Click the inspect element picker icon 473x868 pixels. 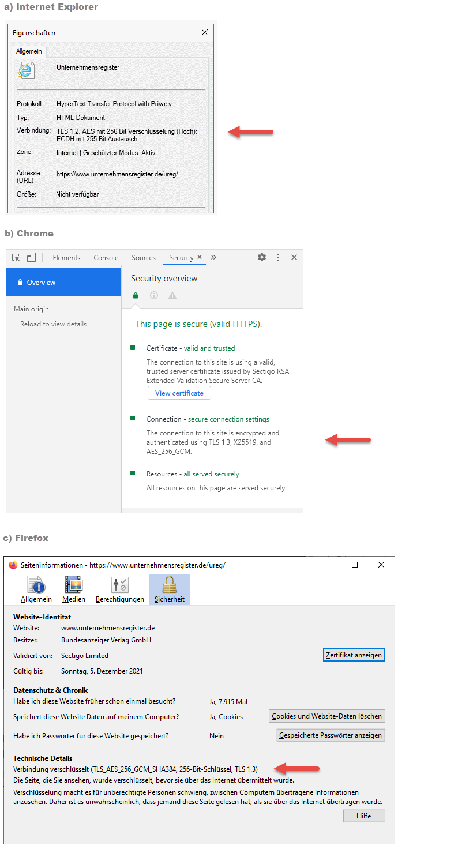16,257
